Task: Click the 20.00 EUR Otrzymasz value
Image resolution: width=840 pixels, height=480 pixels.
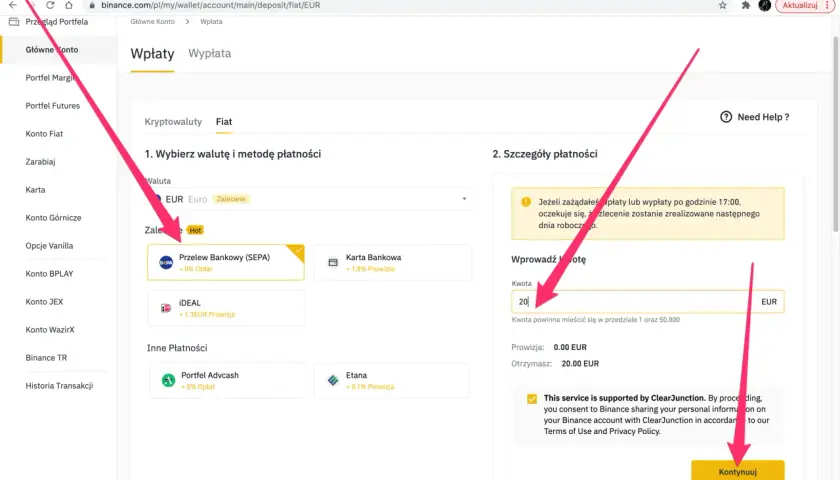Action: pos(580,363)
